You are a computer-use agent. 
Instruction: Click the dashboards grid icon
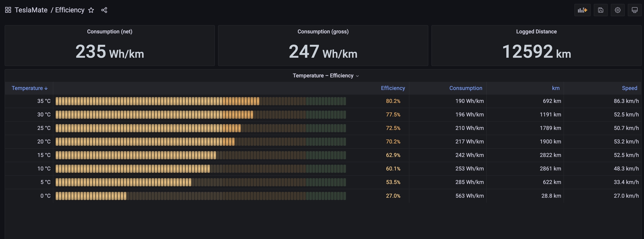click(8, 10)
